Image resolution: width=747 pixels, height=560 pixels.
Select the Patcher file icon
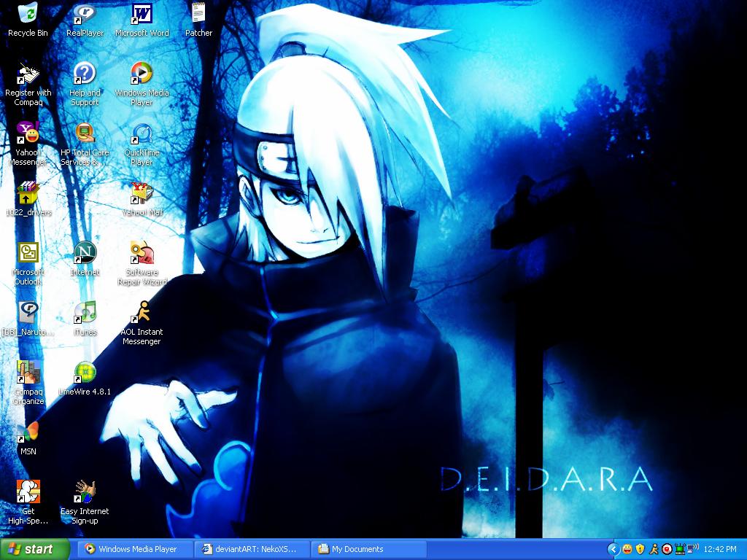click(x=198, y=20)
